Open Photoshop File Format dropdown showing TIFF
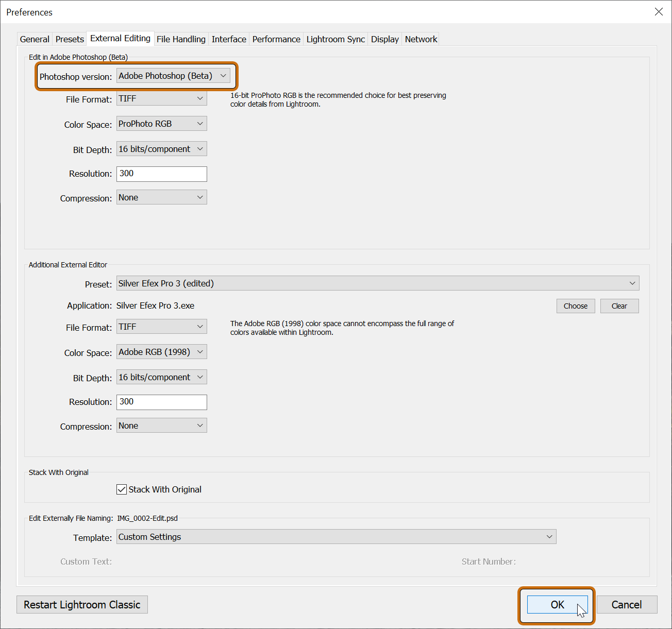The image size is (672, 629). click(162, 98)
